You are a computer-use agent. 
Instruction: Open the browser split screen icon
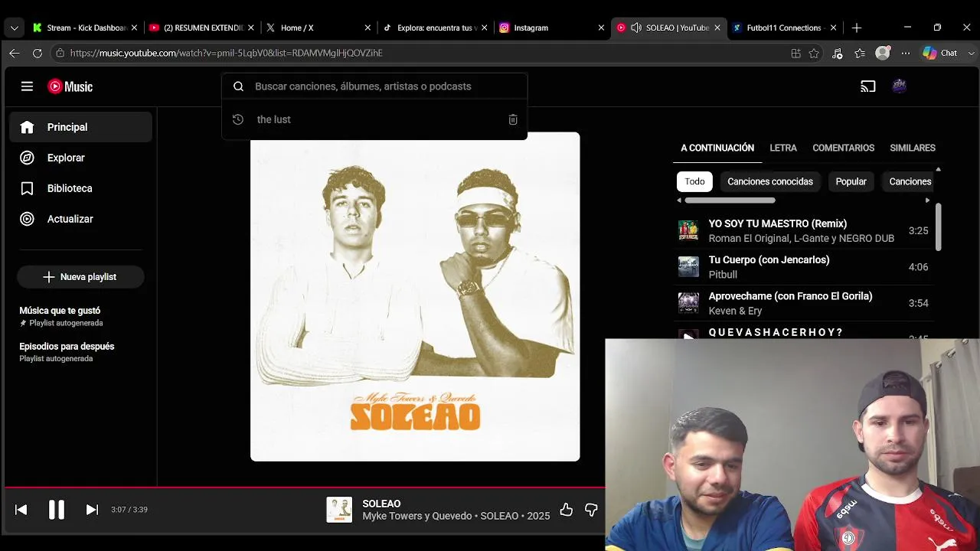(x=795, y=53)
